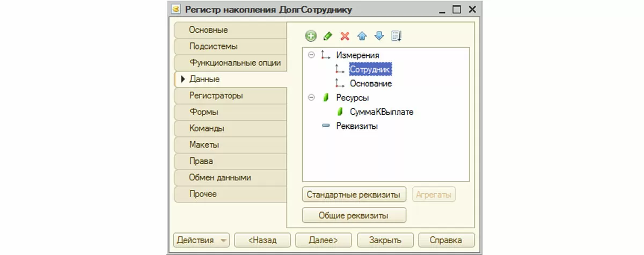Click the Move Down arrow icon

click(379, 36)
